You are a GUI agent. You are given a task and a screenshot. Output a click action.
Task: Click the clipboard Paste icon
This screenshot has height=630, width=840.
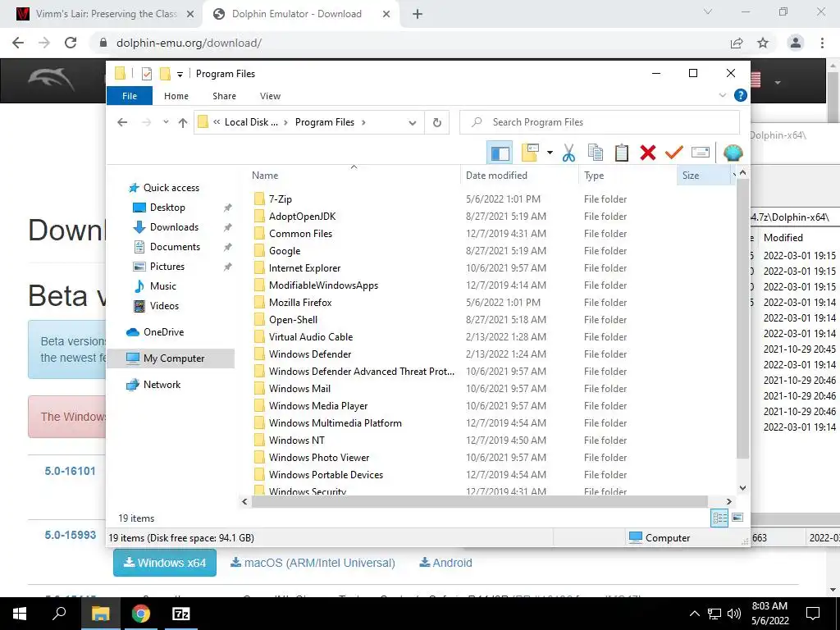[x=622, y=153]
